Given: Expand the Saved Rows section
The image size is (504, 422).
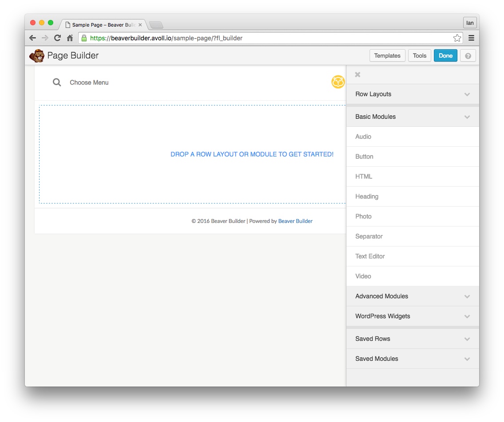Looking at the screenshot, I should tap(413, 339).
